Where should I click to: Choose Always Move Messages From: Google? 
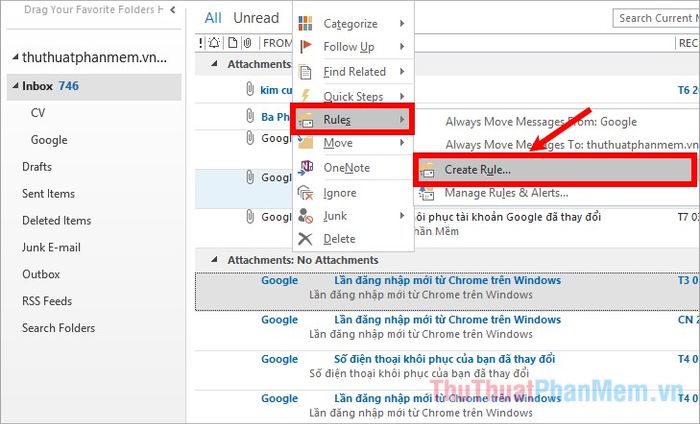541,121
